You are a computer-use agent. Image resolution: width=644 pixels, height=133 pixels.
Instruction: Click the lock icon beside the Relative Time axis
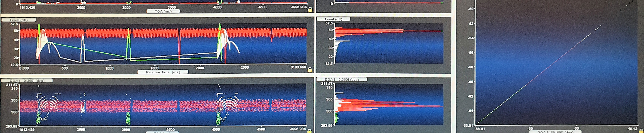310,69
